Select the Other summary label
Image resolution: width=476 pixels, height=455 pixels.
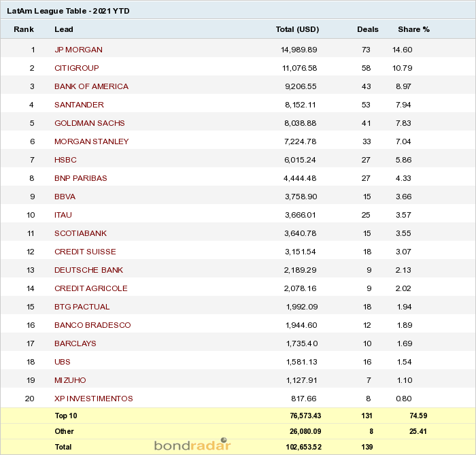(64, 431)
